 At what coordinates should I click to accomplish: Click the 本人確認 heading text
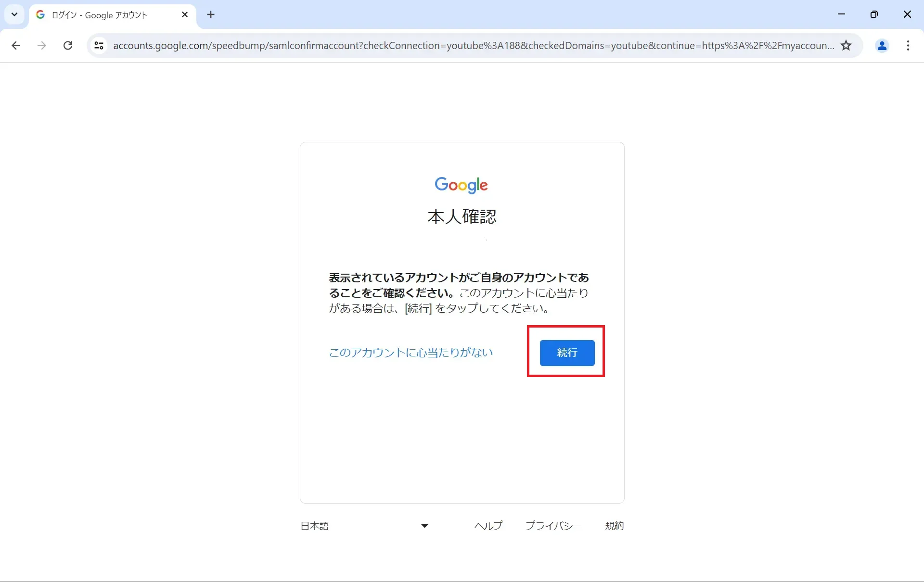(462, 217)
